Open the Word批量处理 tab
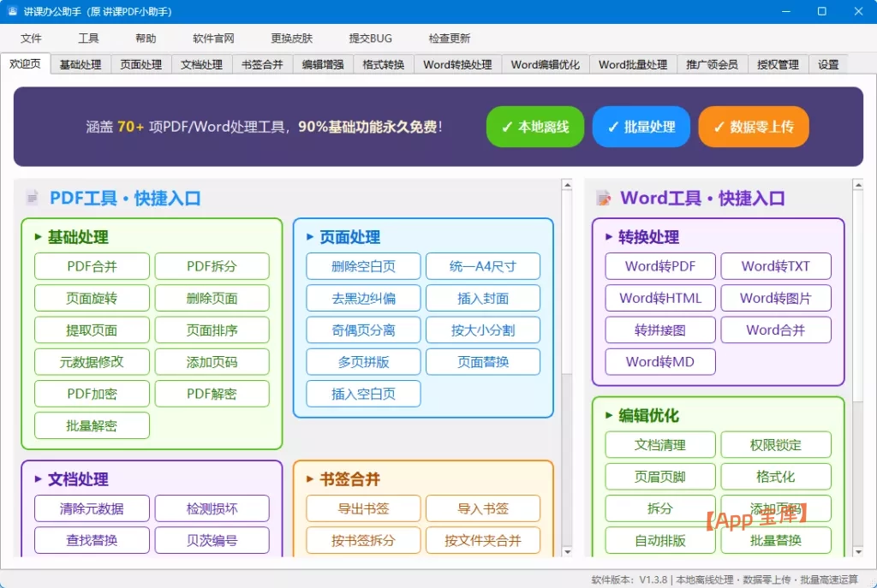Viewport: 877px width, 588px height. 633,64
